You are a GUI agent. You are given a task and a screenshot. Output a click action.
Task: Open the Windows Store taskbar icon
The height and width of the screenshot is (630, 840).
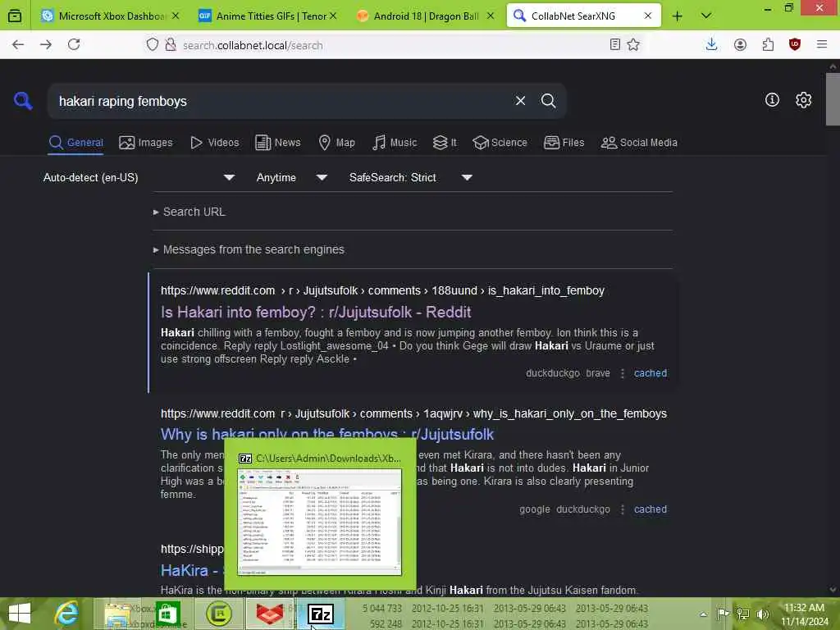point(167,614)
